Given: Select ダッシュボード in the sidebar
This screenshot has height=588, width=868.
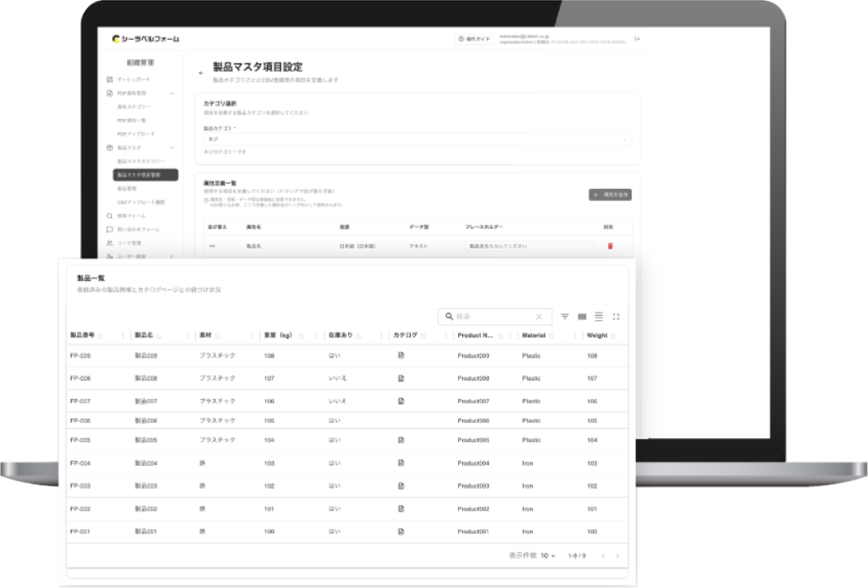Looking at the screenshot, I should pyautogui.click(x=134, y=80).
